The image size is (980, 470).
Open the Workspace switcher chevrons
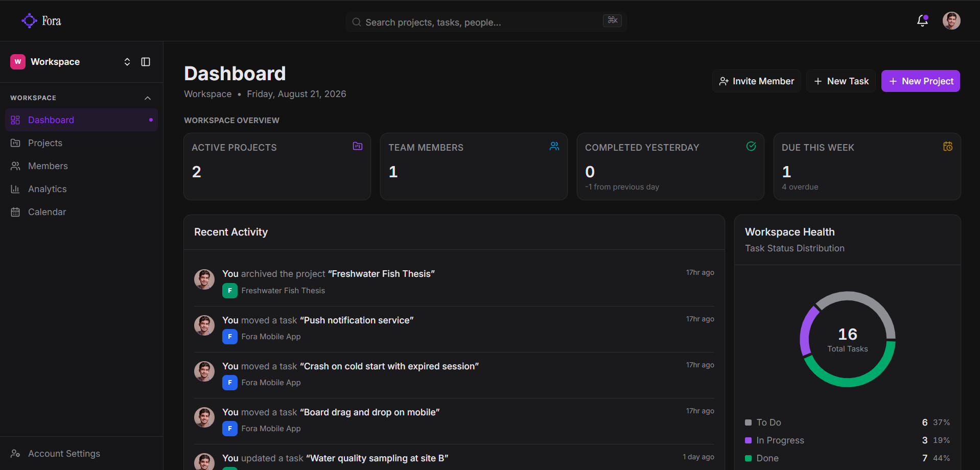127,62
